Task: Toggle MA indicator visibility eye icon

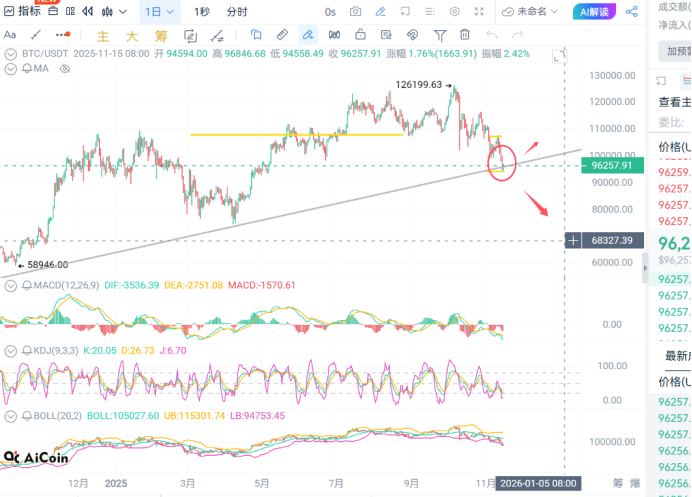Action: pos(65,69)
